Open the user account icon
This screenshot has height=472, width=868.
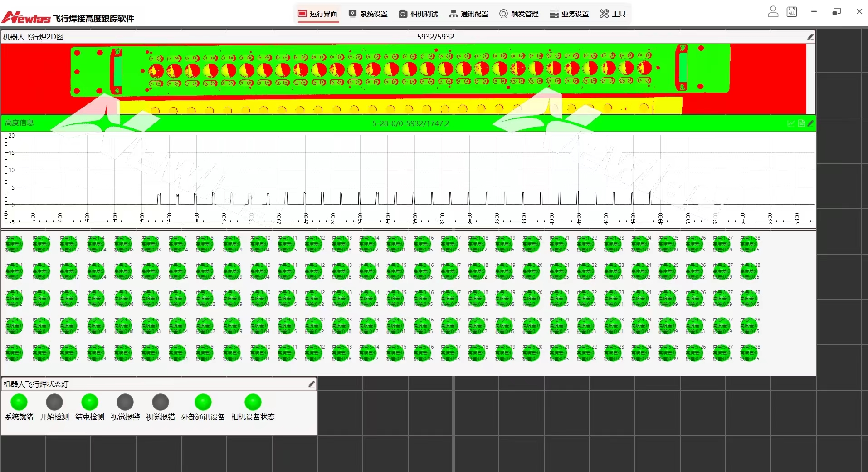773,12
